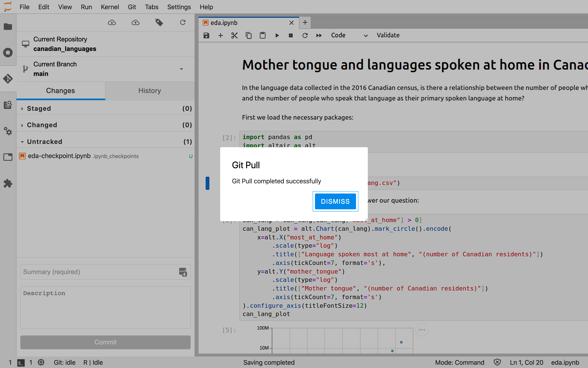Select the eda-checkpoint.ipynb untracked file

point(105,156)
